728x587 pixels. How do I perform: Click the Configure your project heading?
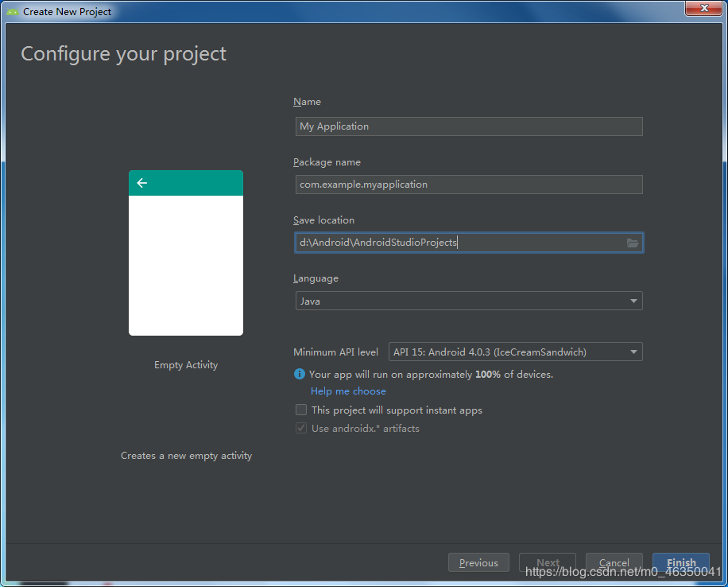click(x=123, y=53)
